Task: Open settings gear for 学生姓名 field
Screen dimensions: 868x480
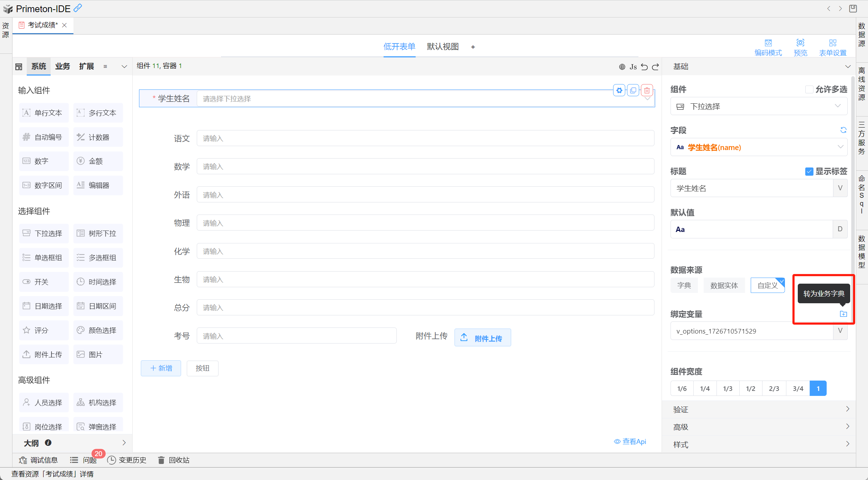Action: pos(619,90)
